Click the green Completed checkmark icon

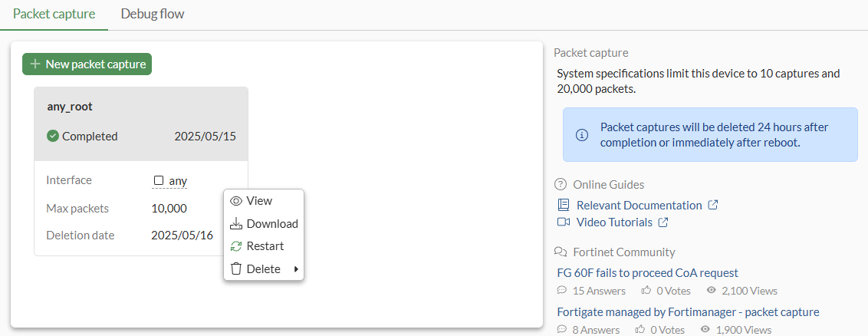(53, 137)
